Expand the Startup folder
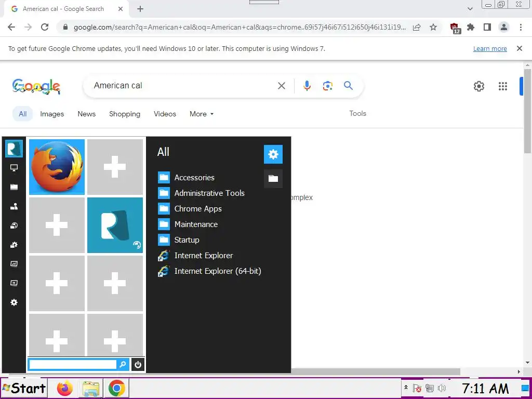This screenshot has height=399, width=532. [179, 240]
